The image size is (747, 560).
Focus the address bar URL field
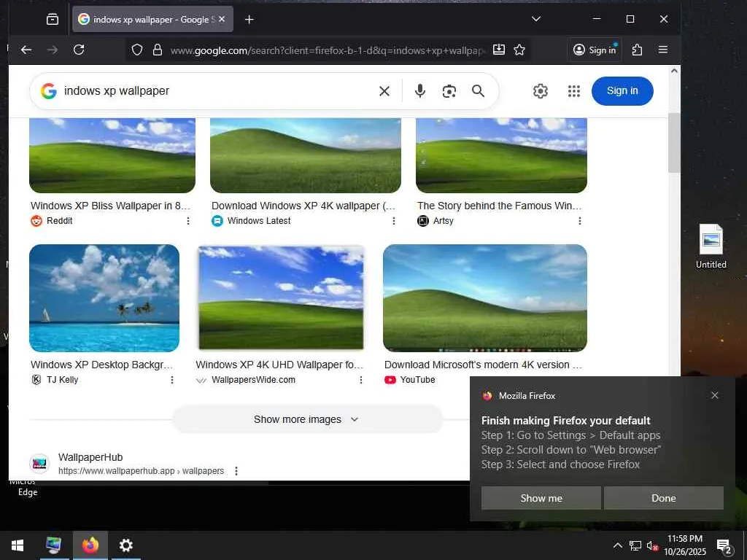tap(328, 50)
